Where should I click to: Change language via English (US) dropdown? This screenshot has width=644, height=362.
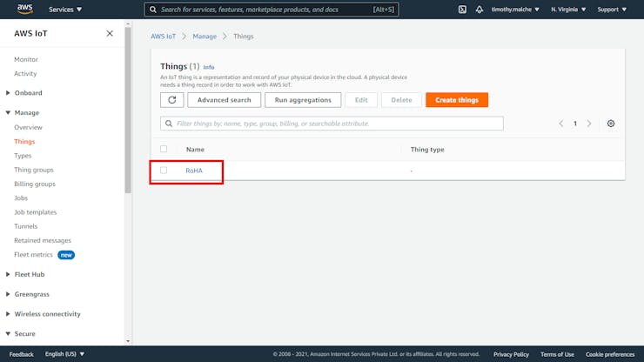pos(64,354)
